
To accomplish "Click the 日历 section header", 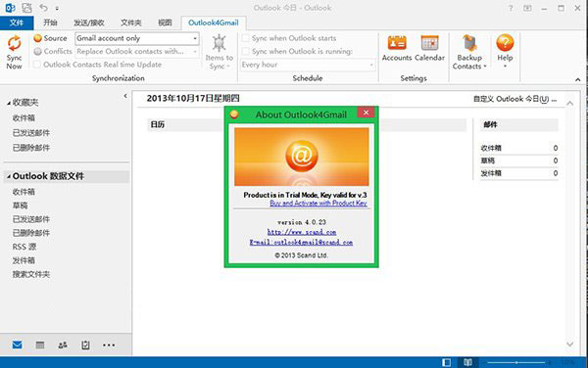I will click(158, 124).
